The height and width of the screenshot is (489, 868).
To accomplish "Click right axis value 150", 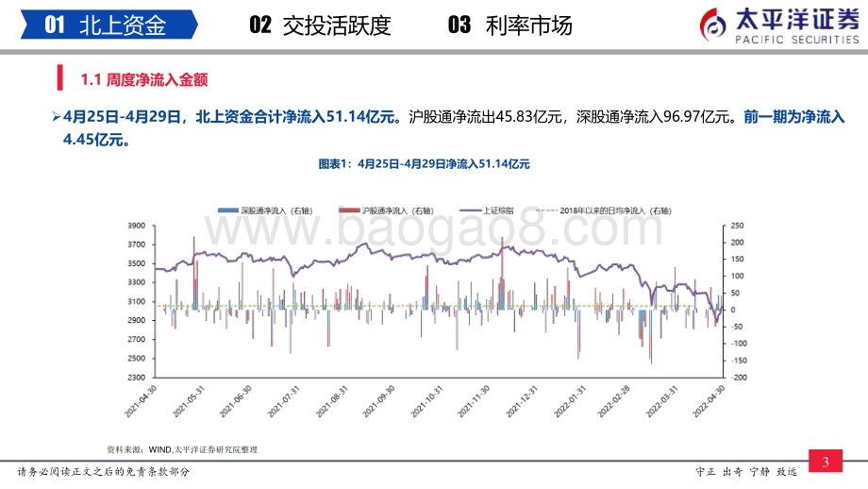I will tap(737, 260).
